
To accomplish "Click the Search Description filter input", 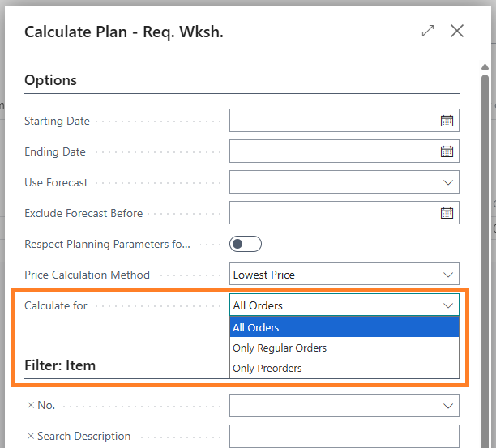I will 344,436.
